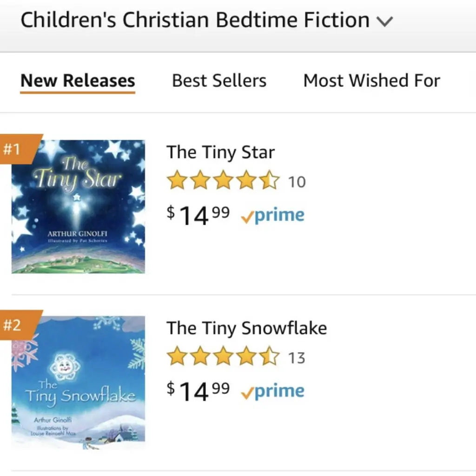Open The Tiny Snowflake book cover
This screenshot has height=476, width=476.
[78, 383]
